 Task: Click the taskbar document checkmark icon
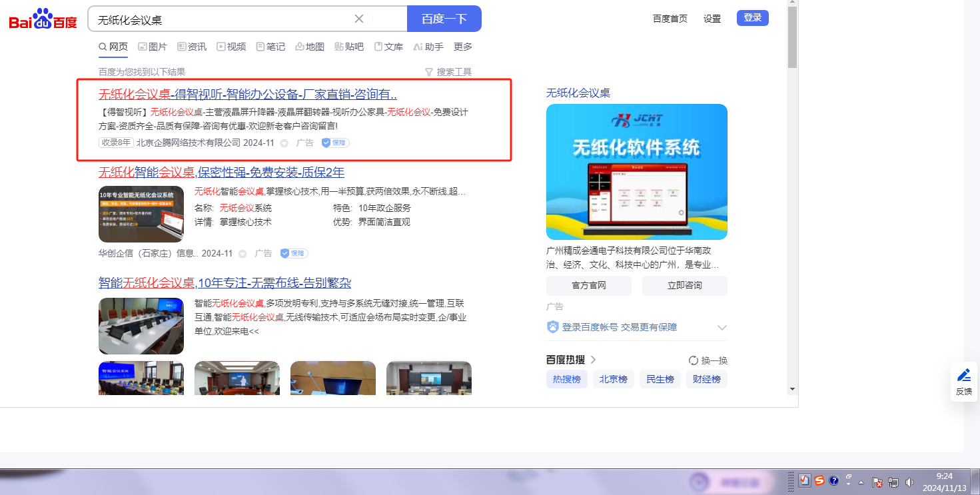pos(805,481)
